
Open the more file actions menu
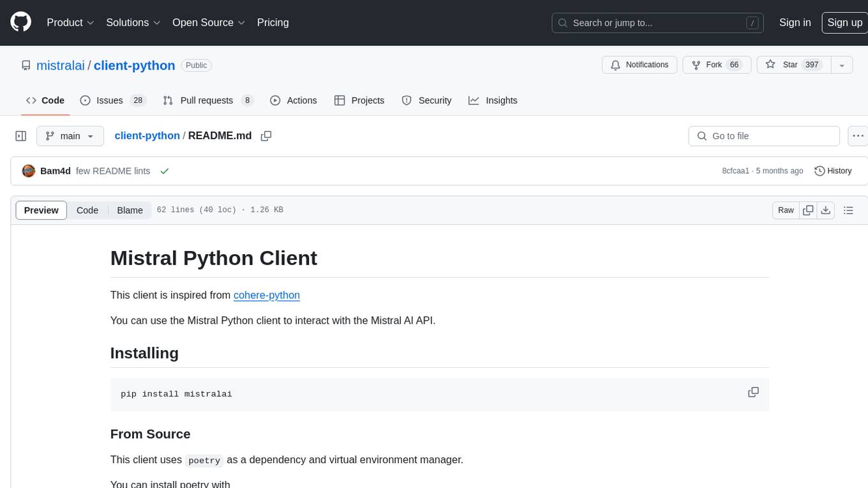click(858, 136)
